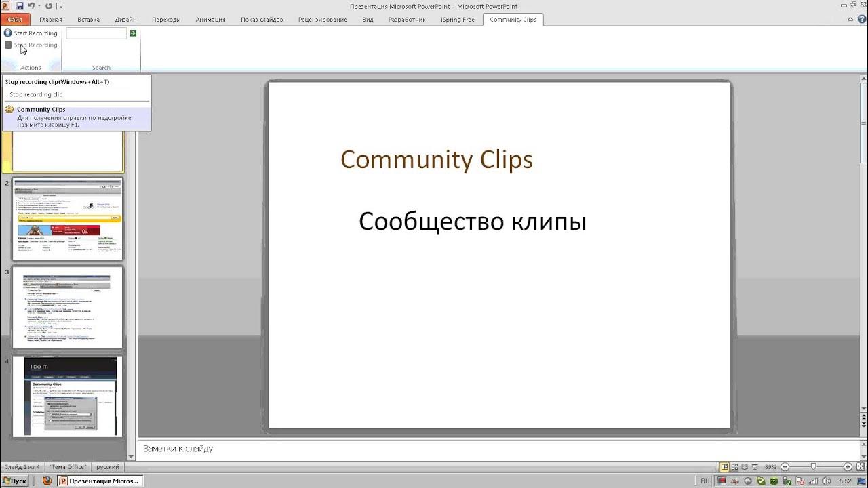Screen dimensions: 868x488
Task: Click the "Тема Office" status bar entry
Action: (x=68, y=467)
